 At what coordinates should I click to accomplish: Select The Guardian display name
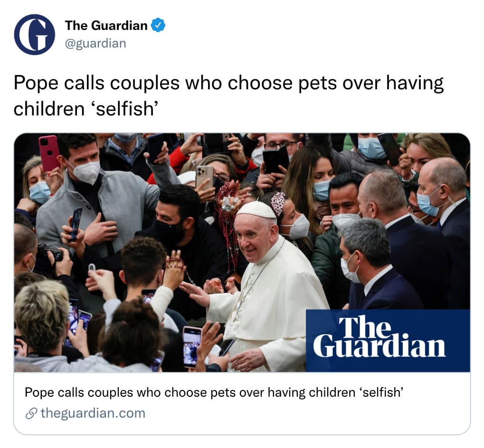[106, 25]
